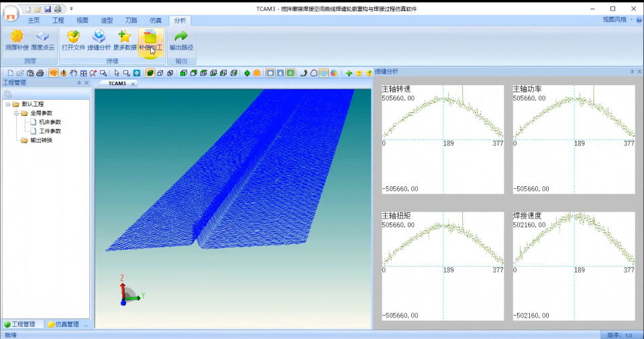Switch to 仿真管理 bottom tab
644x339 pixels.
coord(63,324)
